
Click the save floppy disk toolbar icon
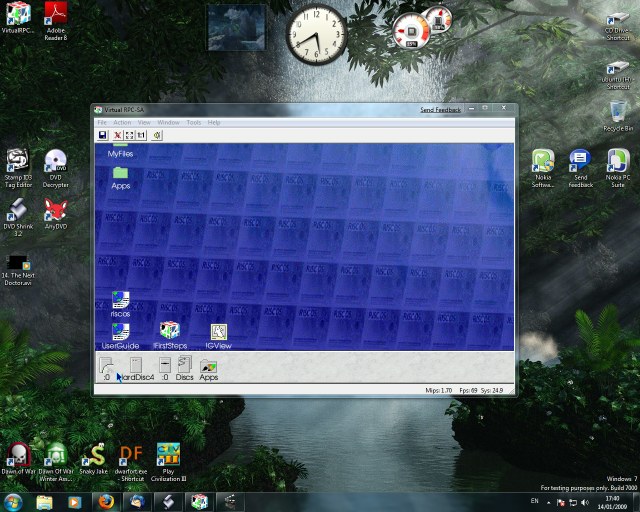[x=102, y=135]
